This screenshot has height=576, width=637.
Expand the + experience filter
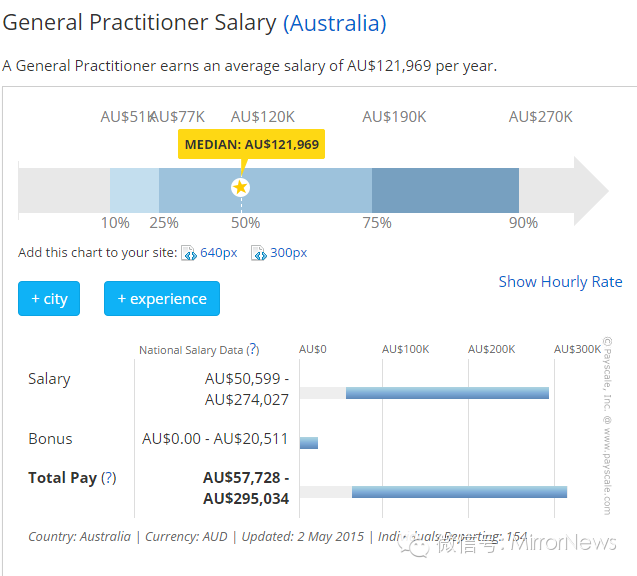pyautogui.click(x=161, y=299)
